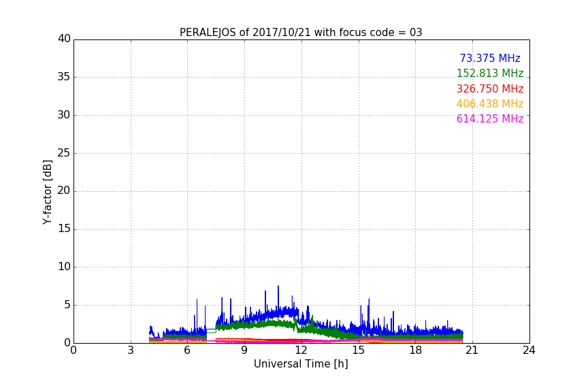Click the x-axis tick label 6

coord(187,350)
